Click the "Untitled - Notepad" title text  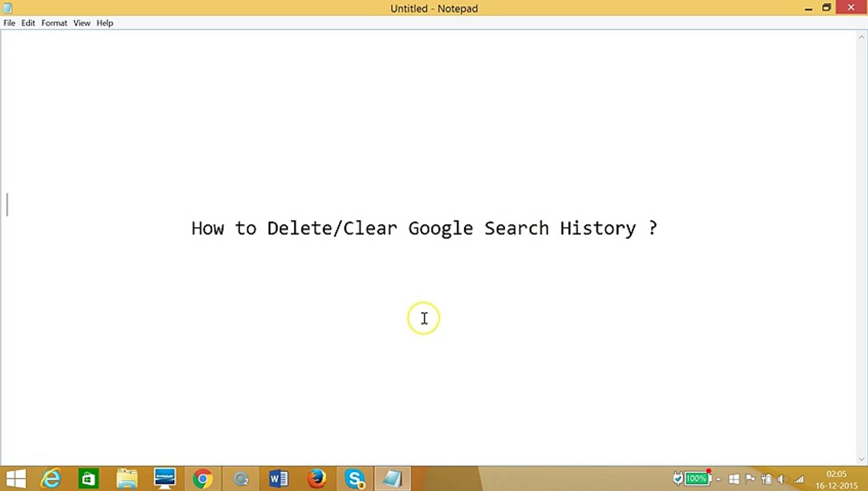tap(434, 8)
